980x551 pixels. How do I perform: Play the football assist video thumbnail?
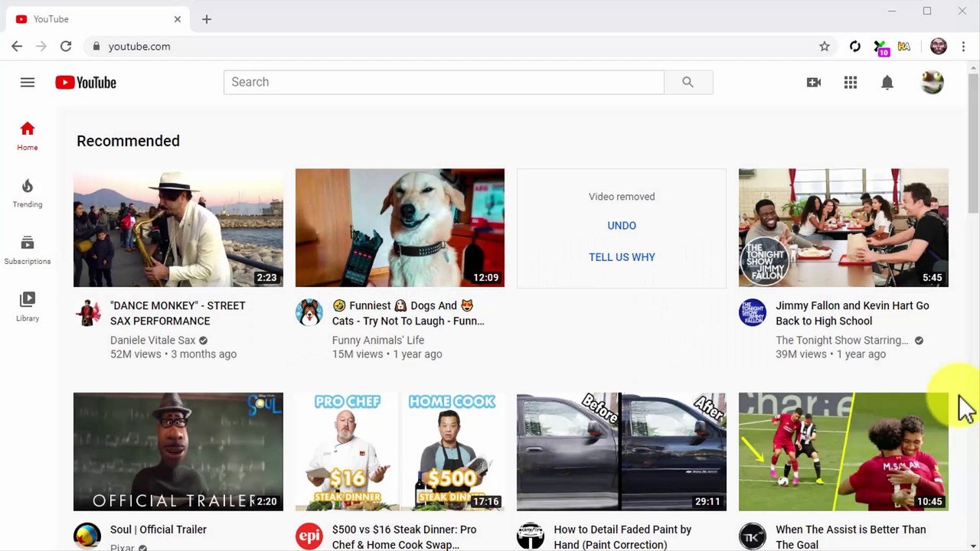click(x=844, y=452)
